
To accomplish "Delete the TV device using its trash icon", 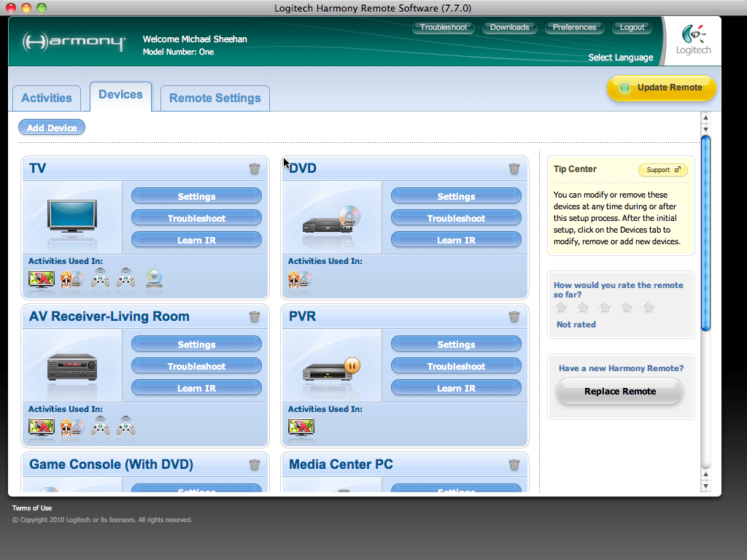I will 255,168.
